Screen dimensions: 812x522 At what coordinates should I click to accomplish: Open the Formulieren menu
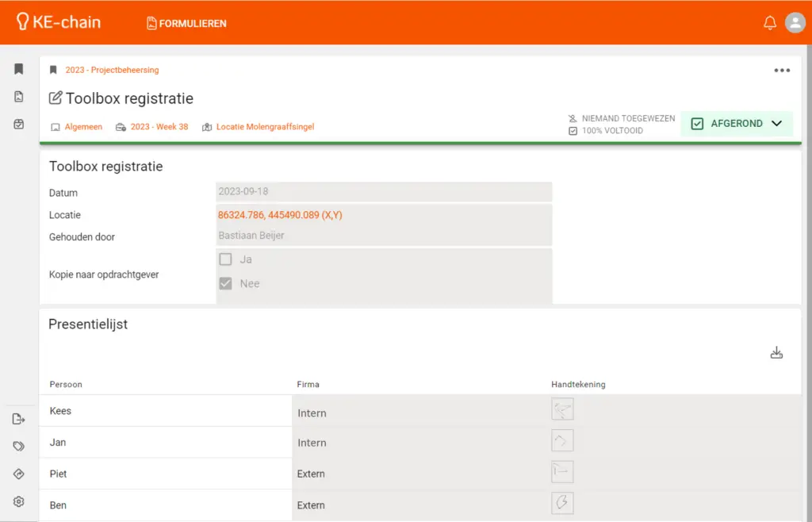pos(186,23)
